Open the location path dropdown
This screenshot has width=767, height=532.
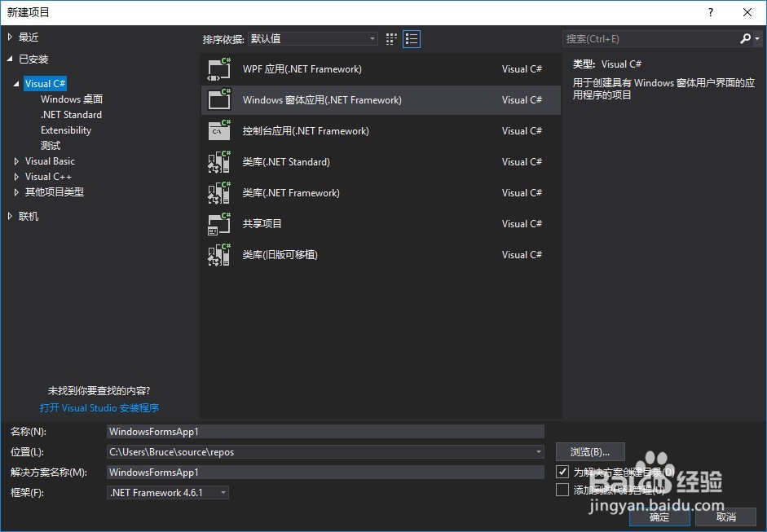point(538,452)
